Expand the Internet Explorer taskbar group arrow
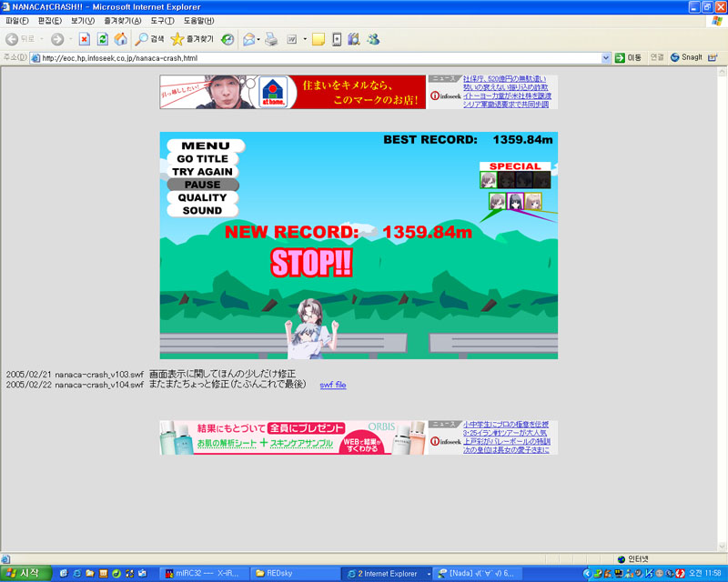 (x=428, y=574)
